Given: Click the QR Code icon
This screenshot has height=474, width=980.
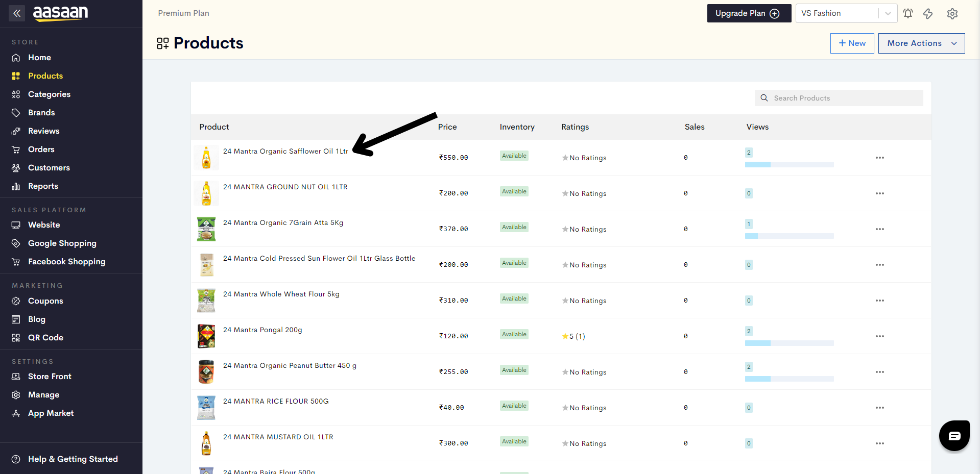Looking at the screenshot, I should pyautogui.click(x=16, y=338).
